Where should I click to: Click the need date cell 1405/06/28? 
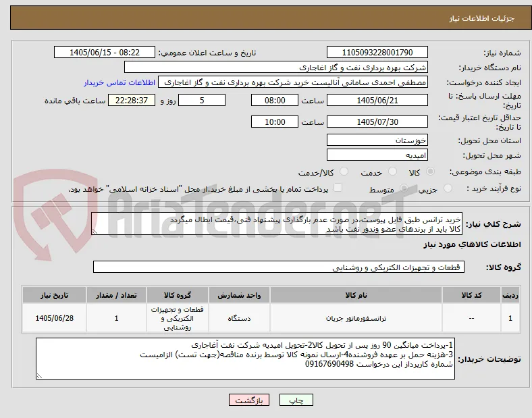(54, 318)
